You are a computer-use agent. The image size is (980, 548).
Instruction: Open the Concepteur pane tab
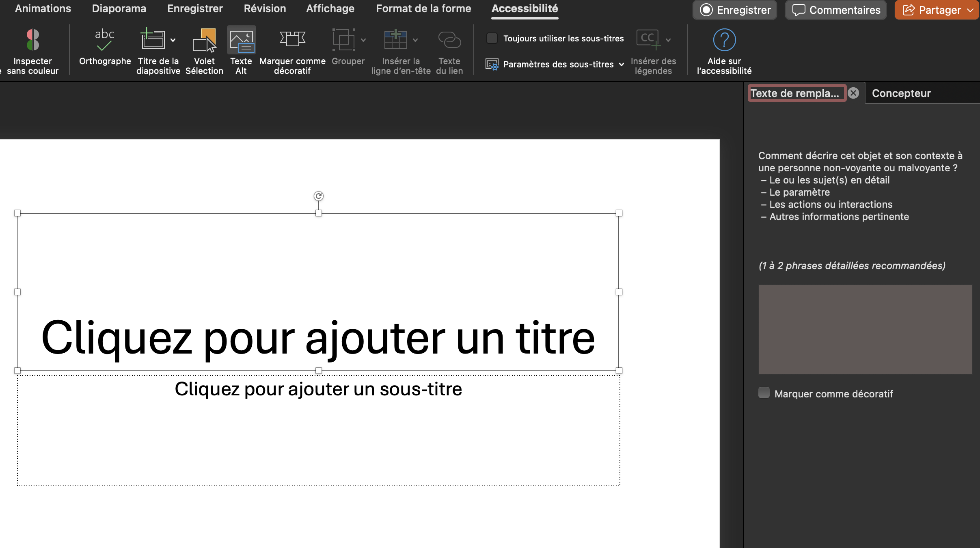pos(901,93)
